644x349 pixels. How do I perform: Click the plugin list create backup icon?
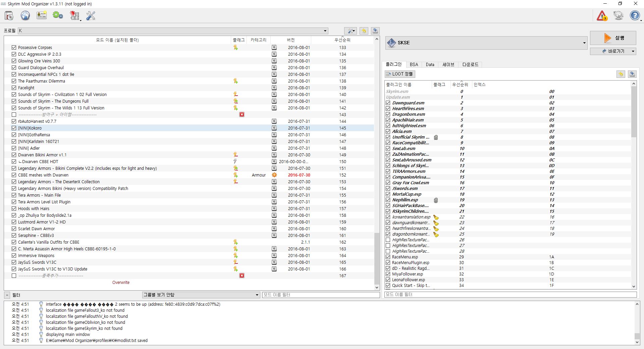point(632,74)
